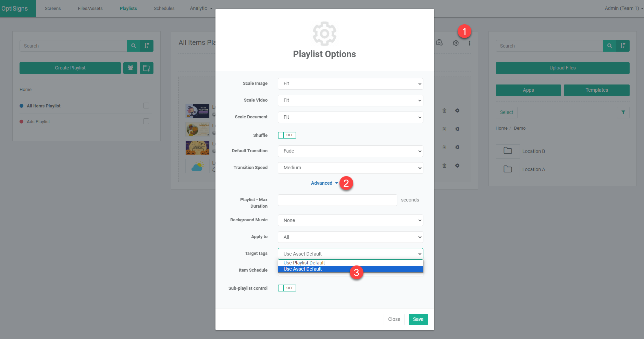Go to the Schedules tab
The height and width of the screenshot is (339, 644).
click(164, 9)
